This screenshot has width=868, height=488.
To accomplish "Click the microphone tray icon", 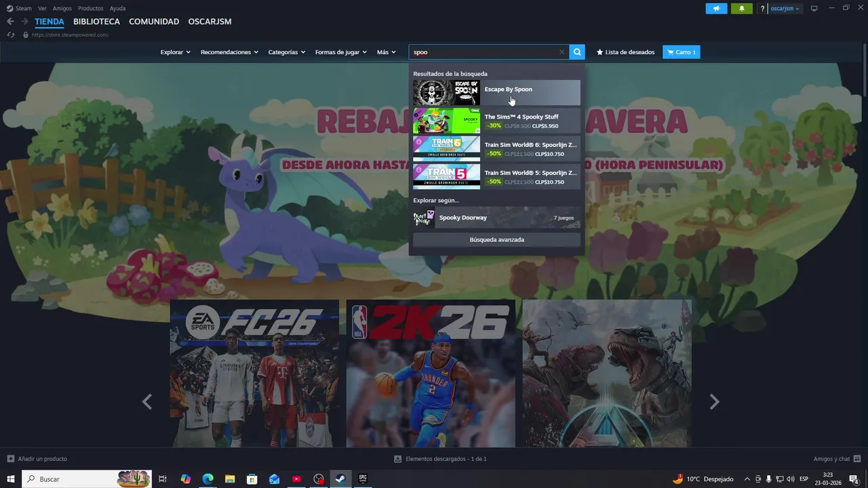I will (x=769, y=479).
